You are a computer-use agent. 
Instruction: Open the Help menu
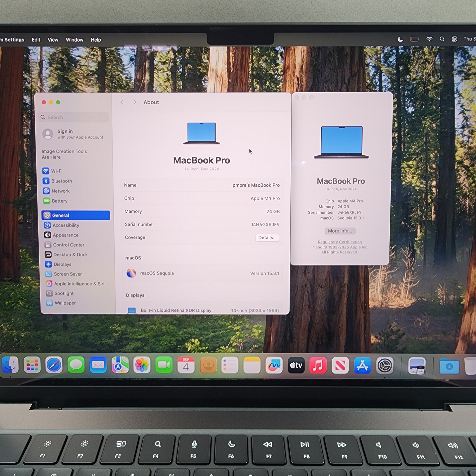96,40
